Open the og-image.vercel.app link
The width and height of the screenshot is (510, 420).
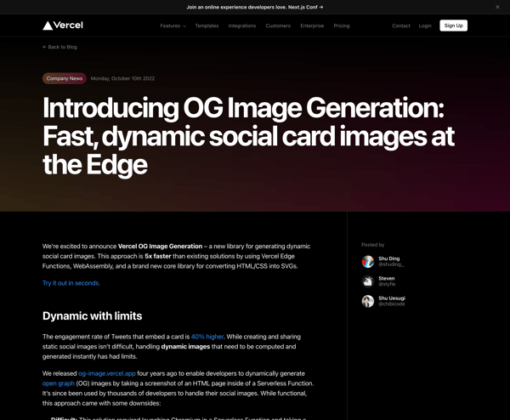tap(107, 373)
